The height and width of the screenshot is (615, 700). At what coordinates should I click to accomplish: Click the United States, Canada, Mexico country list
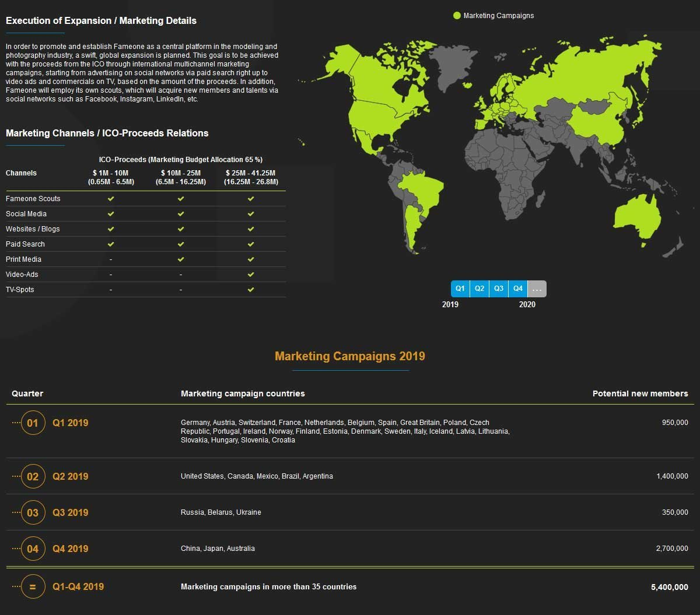coord(257,476)
